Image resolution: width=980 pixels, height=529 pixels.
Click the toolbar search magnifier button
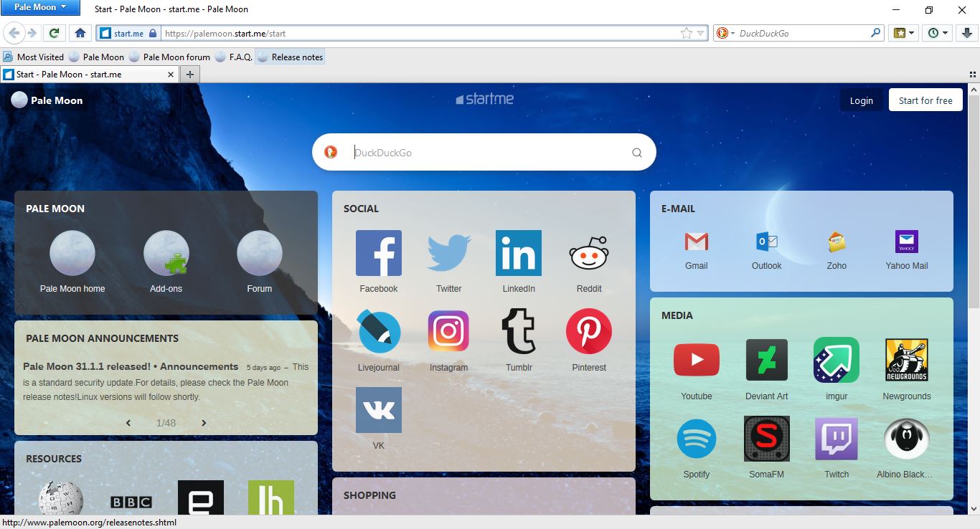point(876,33)
